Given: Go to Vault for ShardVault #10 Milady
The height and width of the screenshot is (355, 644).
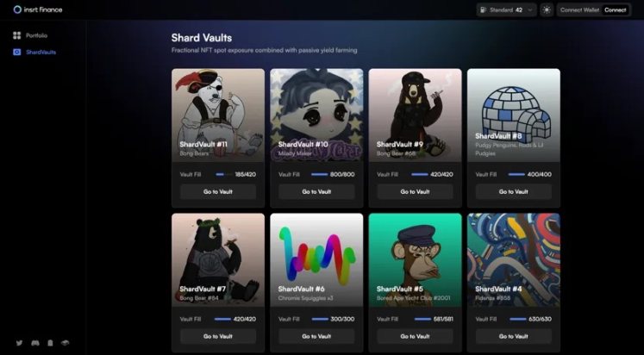Looking at the screenshot, I should (316, 191).
